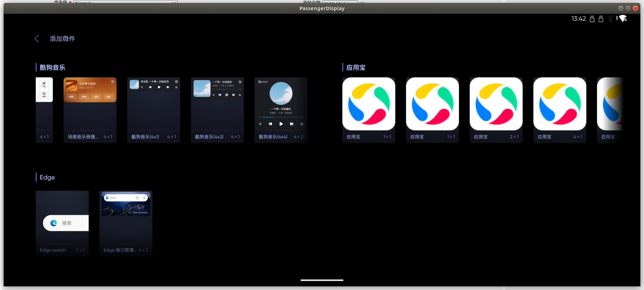
Task: Tap shuffle icon in 酷狗音乐(4x4) widget
Action: tap(260, 124)
